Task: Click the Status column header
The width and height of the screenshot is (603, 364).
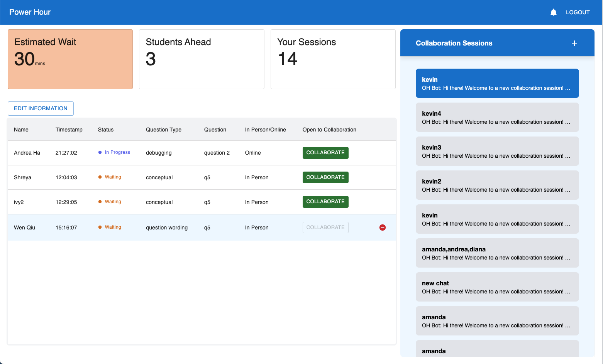Action: tap(106, 130)
